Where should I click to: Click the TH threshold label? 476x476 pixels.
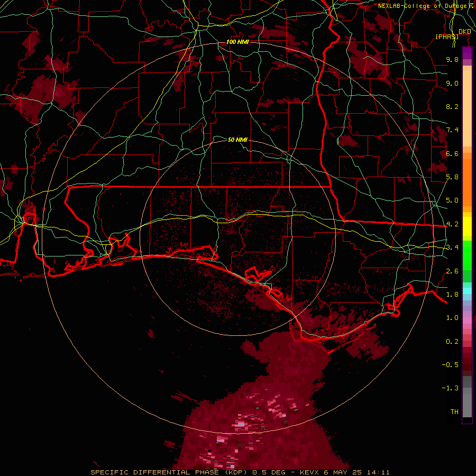[454, 412]
